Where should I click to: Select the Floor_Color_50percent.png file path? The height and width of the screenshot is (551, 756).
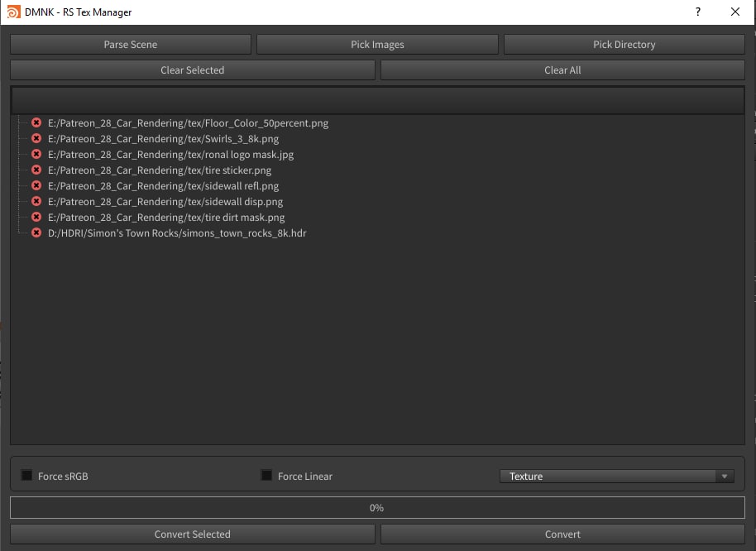click(188, 123)
